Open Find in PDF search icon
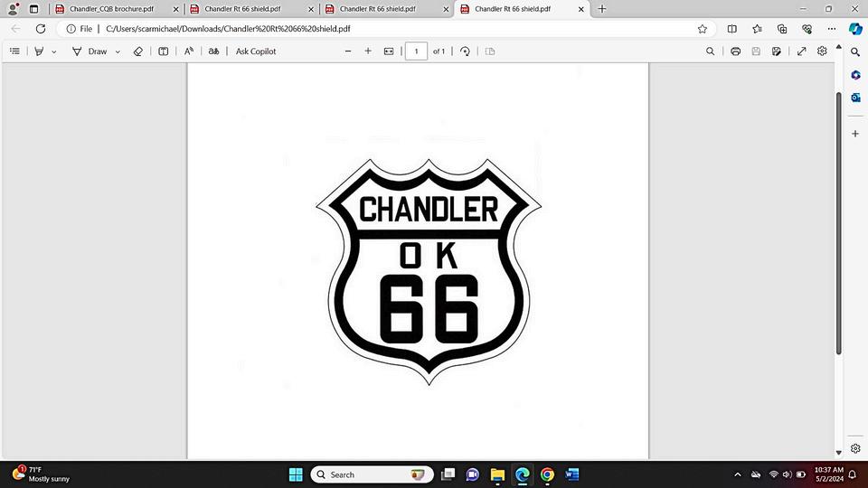 (711, 51)
